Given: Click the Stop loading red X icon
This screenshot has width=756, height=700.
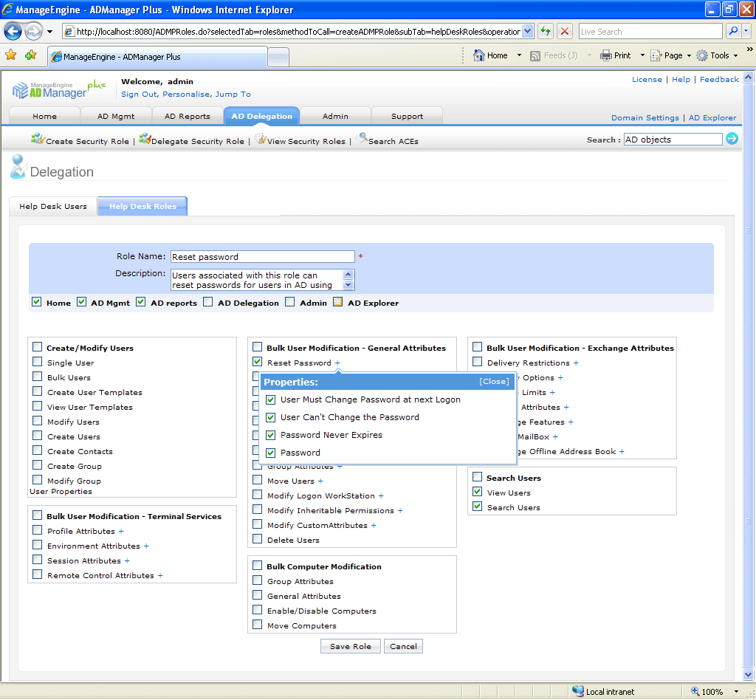Looking at the screenshot, I should 565,31.
